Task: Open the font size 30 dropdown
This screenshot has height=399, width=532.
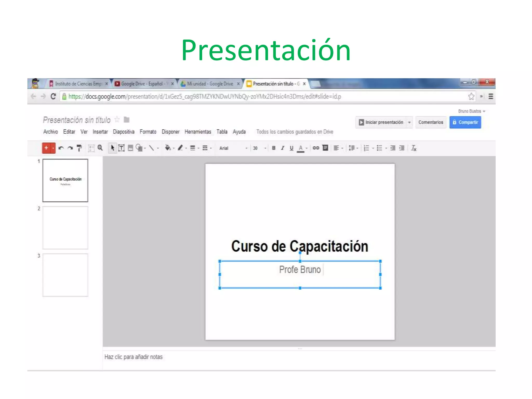Action: [260, 148]
